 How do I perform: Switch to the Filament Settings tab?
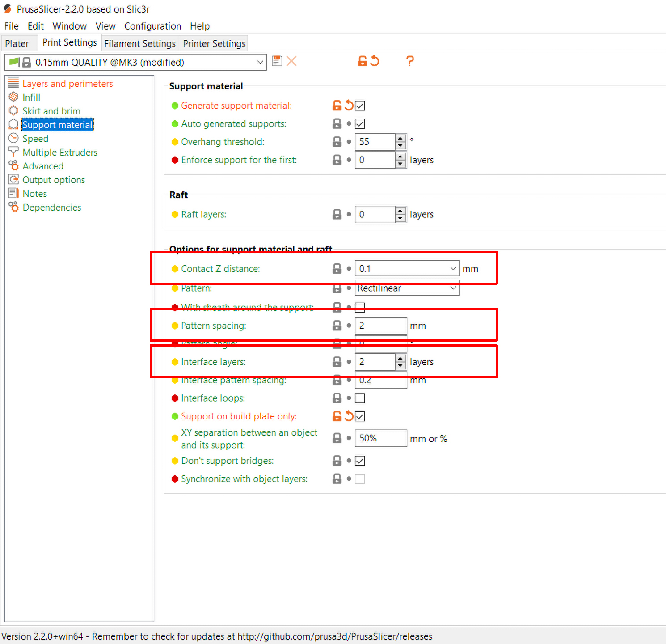[140, 43]
